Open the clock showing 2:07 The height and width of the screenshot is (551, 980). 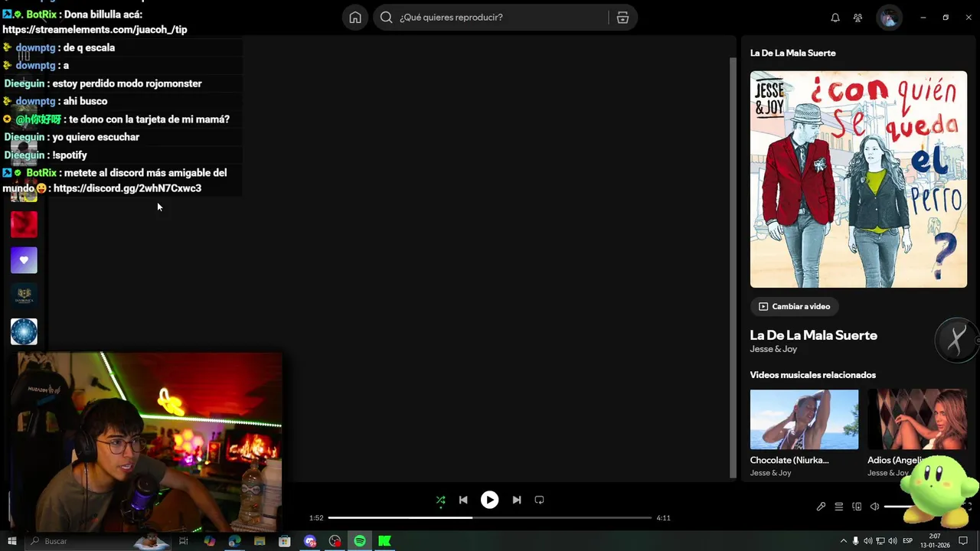tap(935, 541)
